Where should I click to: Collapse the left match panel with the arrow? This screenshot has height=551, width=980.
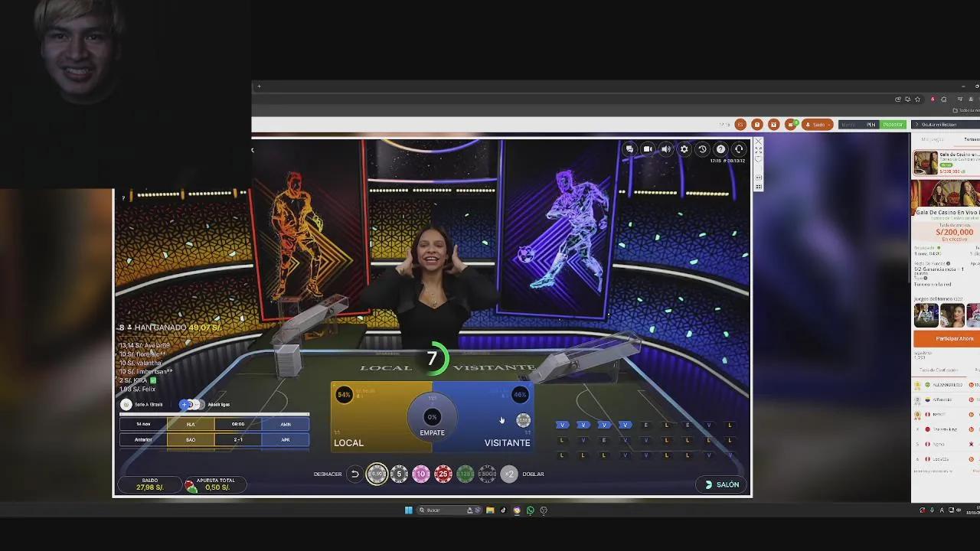[x=253, y=150]
